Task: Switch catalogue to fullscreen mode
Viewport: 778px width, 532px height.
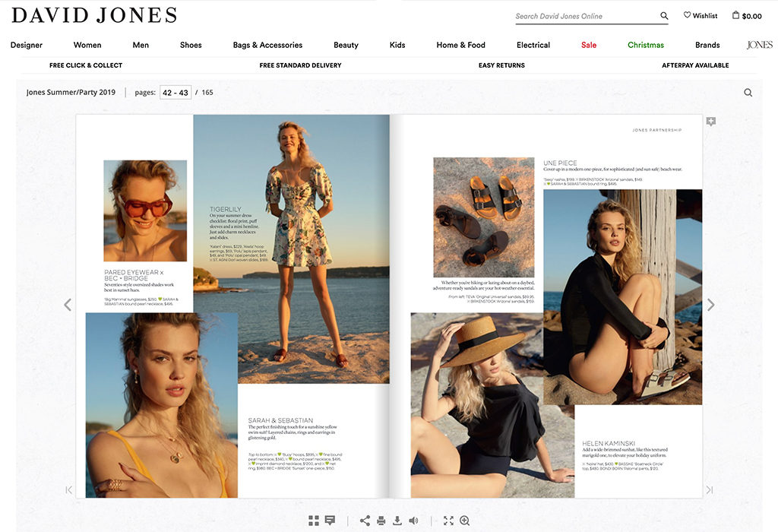Action: [448, 520]
